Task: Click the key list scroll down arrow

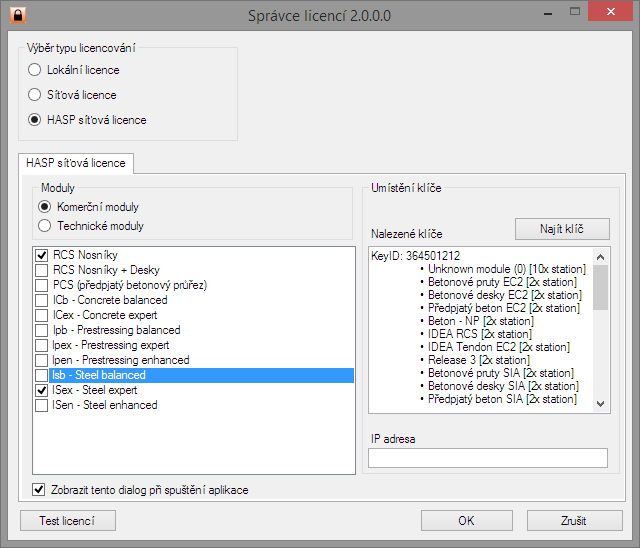Action: (600, 404)
